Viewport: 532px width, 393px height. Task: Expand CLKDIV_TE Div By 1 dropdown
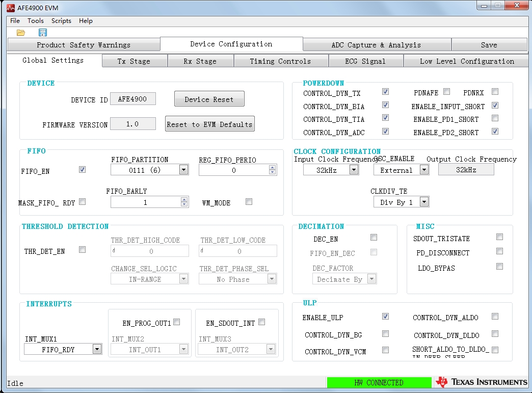tap(424, 202)
